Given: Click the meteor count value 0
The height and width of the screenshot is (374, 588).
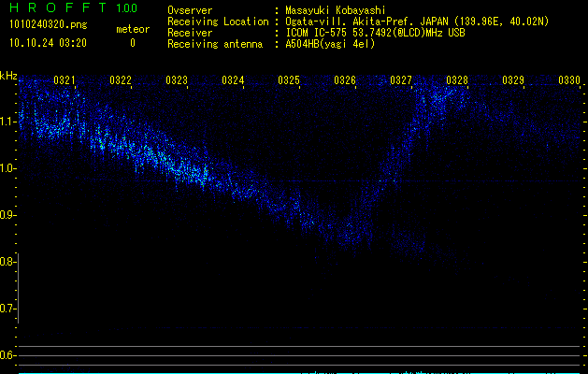Looking at the screenshot, I should [x=133, y=43].
